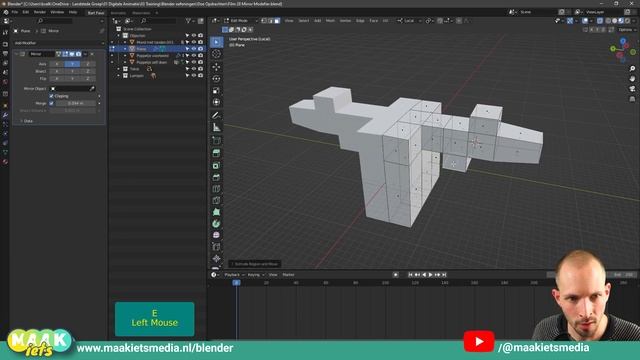Open the Mesh menu in viewport header

pos(330,20)
